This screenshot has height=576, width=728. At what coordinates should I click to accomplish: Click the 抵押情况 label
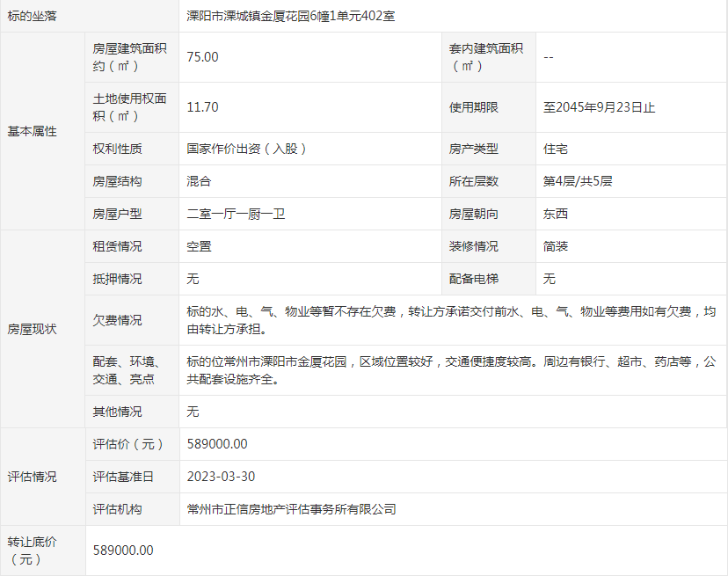click(x=117, y=279)
